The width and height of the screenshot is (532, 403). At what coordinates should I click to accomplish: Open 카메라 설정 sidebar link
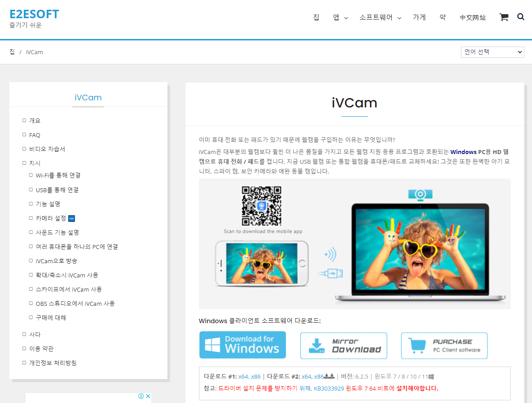click(51, 218)
